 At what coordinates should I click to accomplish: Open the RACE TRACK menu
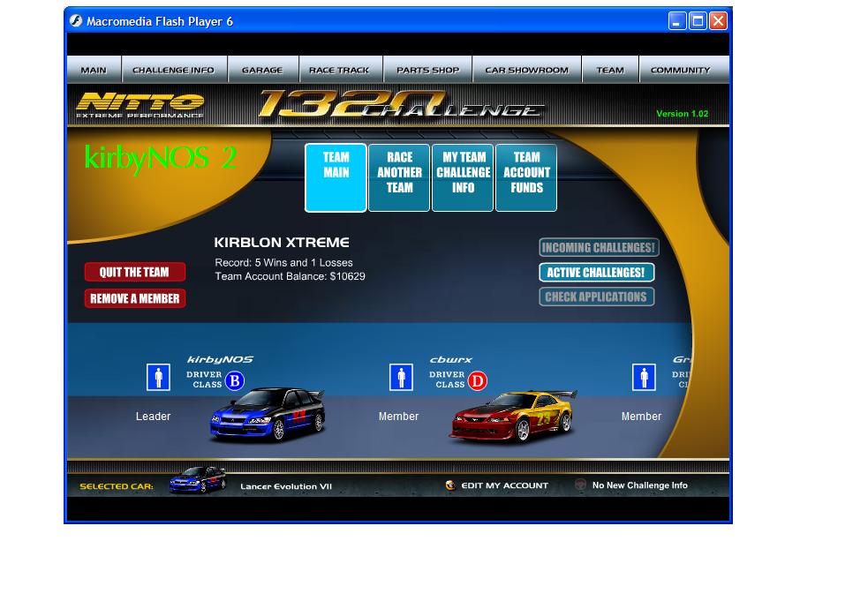click(x=339, y=70)
